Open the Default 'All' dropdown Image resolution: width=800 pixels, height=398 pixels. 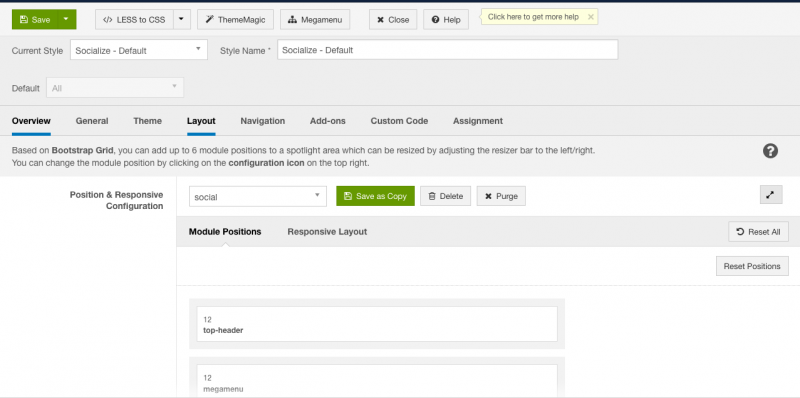point(115,88)
